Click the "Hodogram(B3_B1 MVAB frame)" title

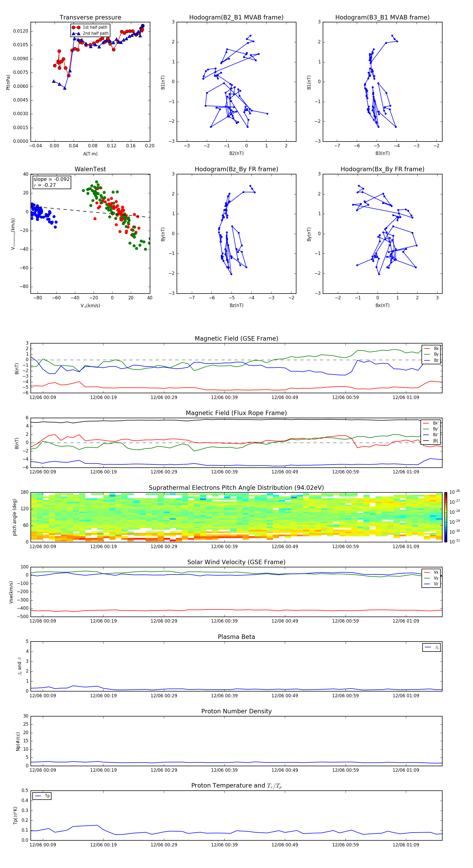(x=382, y=18)
